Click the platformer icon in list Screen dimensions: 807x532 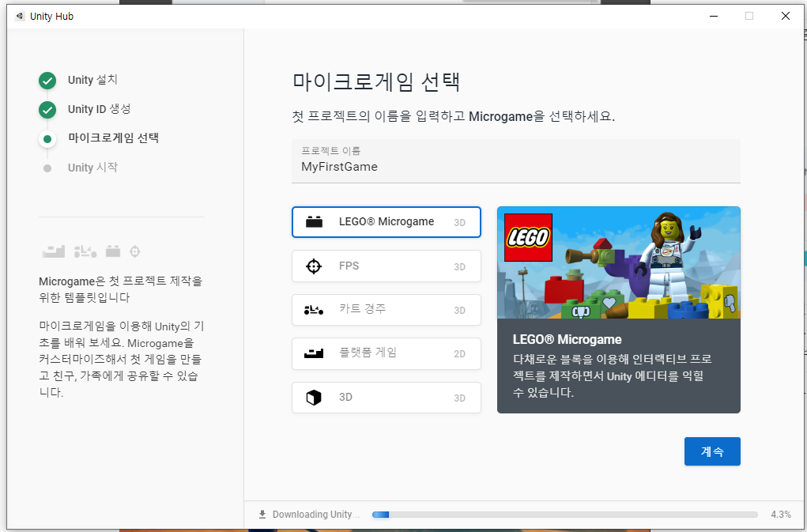[314, 353]
